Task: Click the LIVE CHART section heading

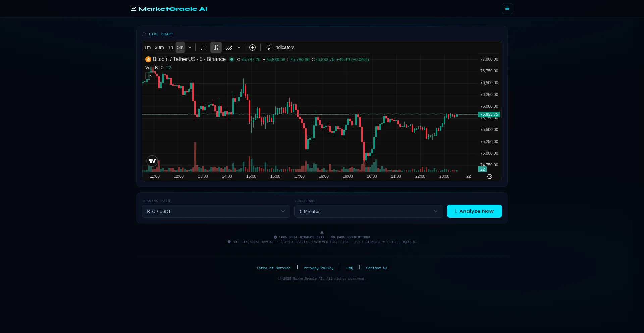Action: pos(161,34)
